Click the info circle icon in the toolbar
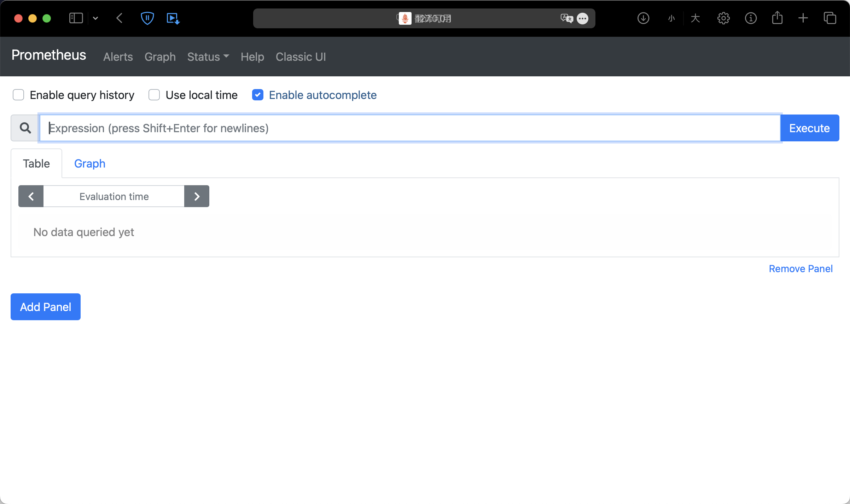Image resolution: width=850 pixels, height=504 pixels. coord(751,18)
